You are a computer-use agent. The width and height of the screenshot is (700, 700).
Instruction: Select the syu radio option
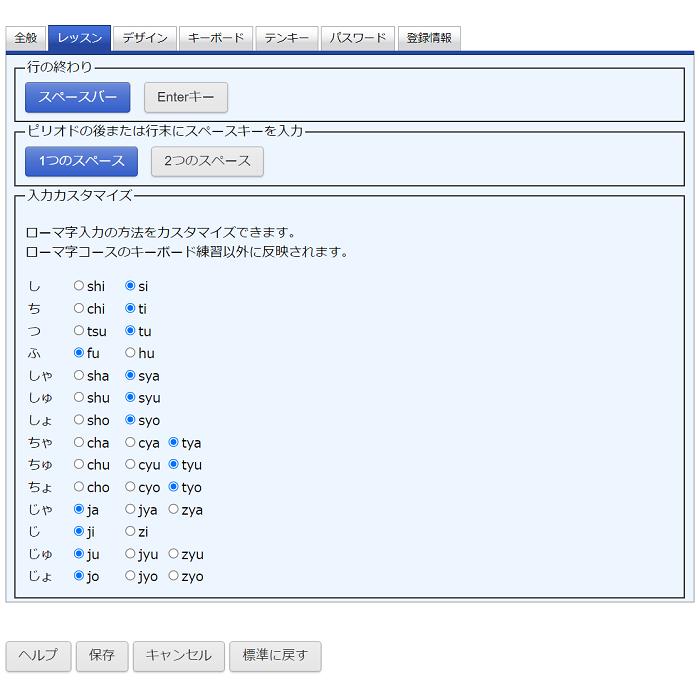pos(130,397)
